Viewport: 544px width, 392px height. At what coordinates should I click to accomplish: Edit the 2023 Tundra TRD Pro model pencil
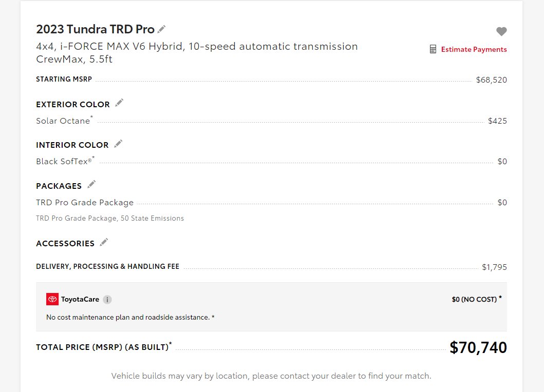[161, 29]
